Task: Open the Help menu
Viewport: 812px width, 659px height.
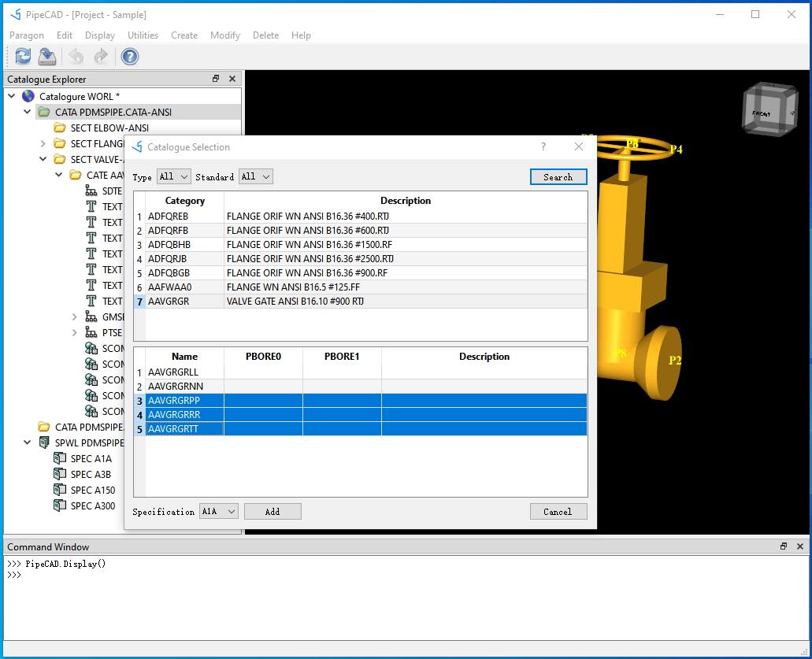Action: 301,35
